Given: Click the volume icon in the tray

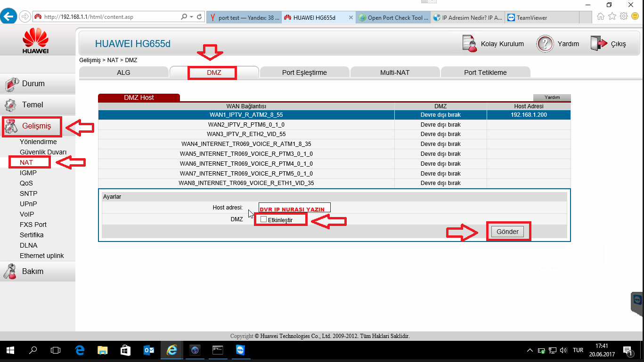Looking at the screenshot, I should coord(564,350).
